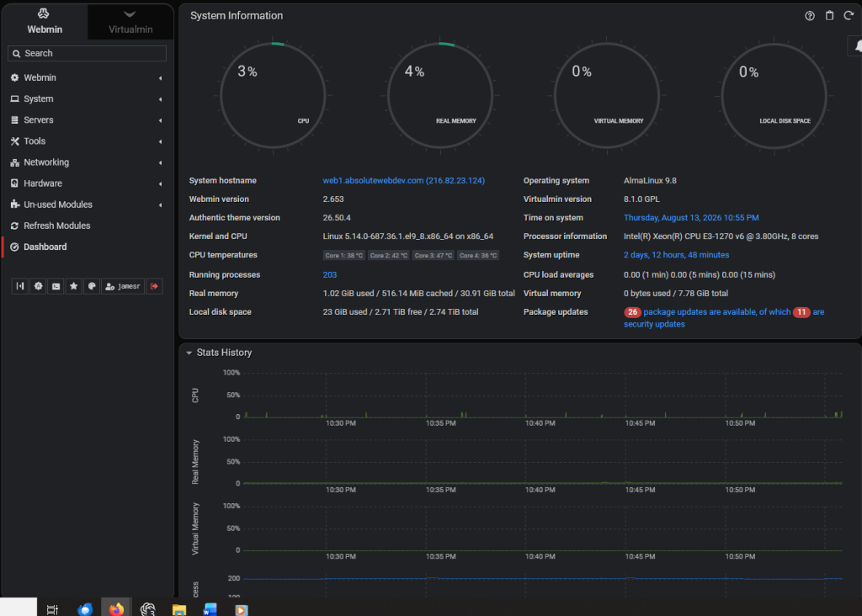Click the Search input field
This screenshot has width=862, height=616.
coord(87,53)
